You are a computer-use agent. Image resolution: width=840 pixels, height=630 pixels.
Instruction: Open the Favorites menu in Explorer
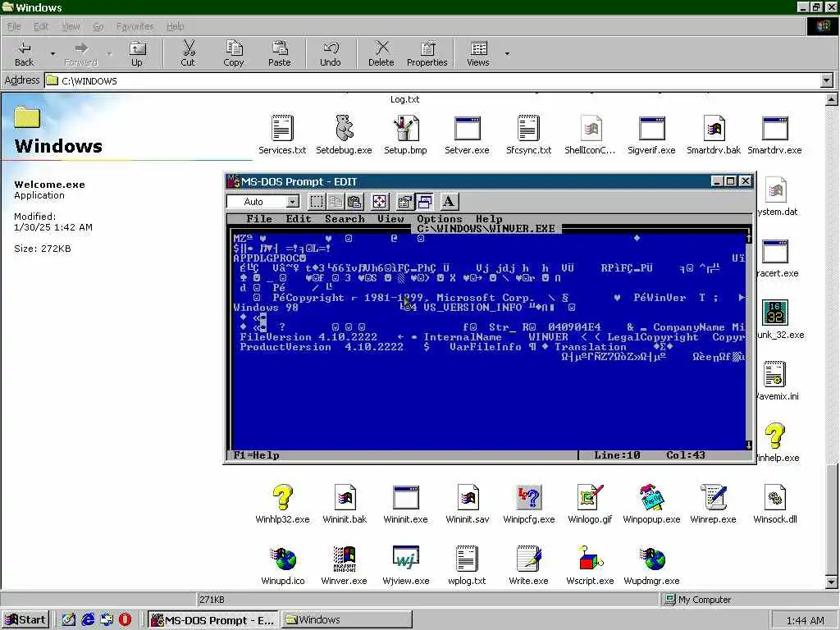[135, 26]
